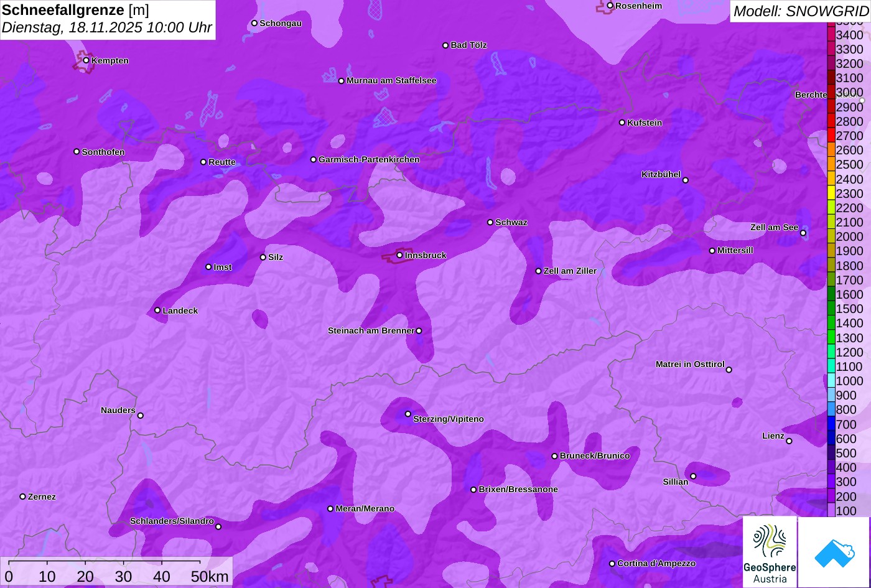Viewport: 871px width, 588px height.
Task: Click the Cortina d'Ampezzo marker dot
Action: coord(612,564)
